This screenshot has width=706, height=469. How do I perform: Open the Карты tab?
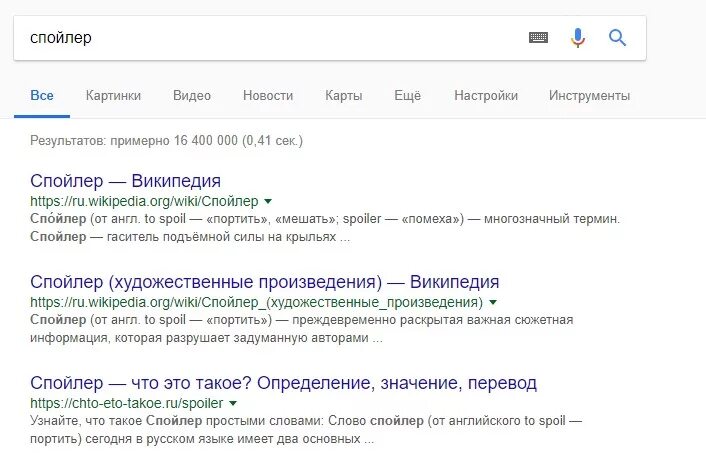coord(344,95)
